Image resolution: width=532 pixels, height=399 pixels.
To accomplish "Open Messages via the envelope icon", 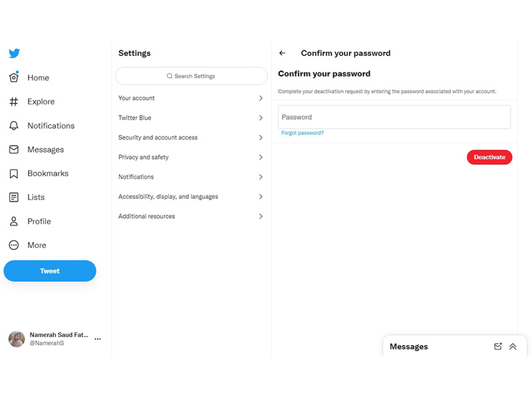I will tap(13, 149).
